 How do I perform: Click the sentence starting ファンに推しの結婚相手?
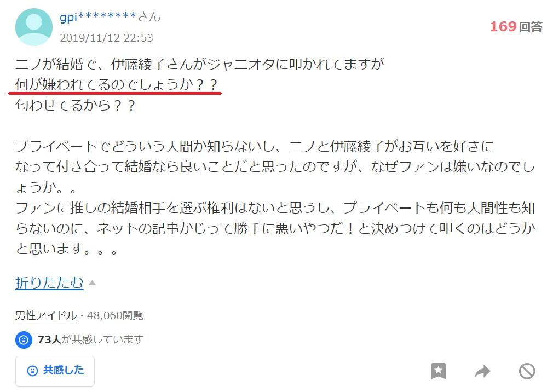(x=275, y=228)
